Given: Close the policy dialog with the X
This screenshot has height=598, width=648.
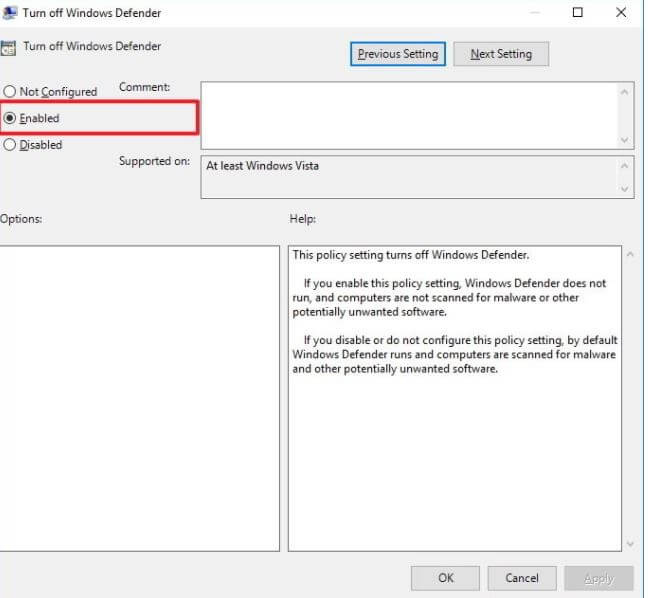Looking at the screenshot, I should click(626, 13).
